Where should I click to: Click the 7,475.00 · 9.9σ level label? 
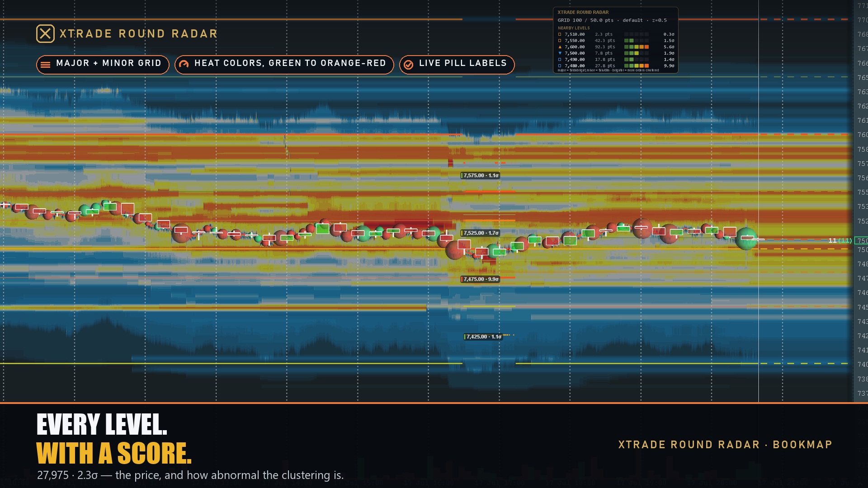point(480,279)
